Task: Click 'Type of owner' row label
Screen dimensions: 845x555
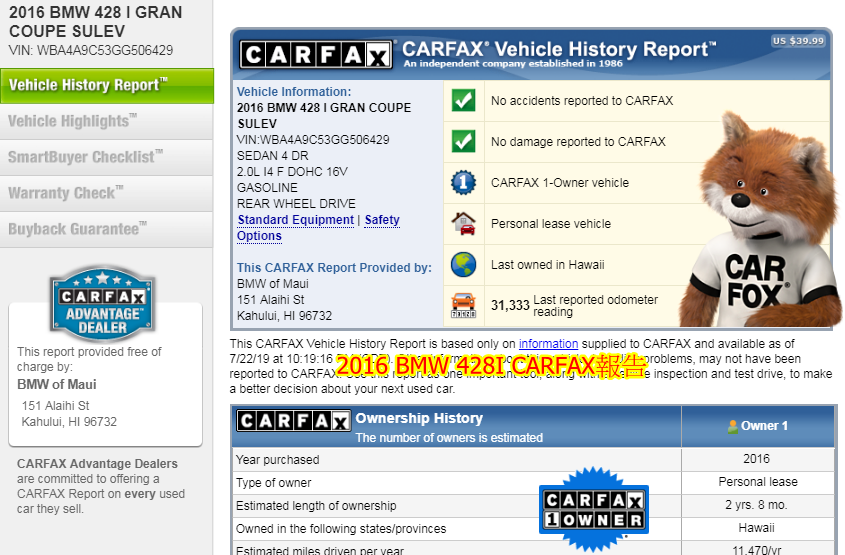Action: click(x=274, y=483)
